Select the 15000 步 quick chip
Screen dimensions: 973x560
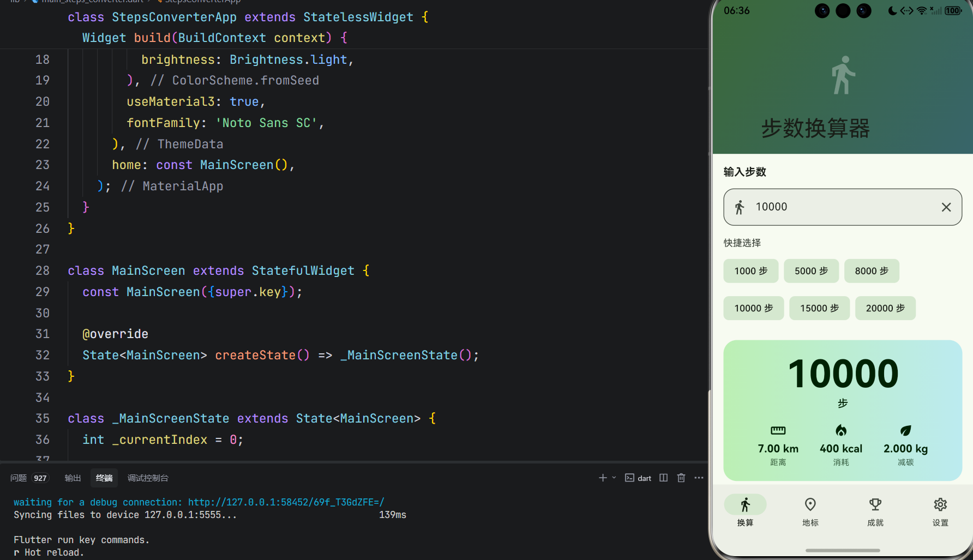[x=819, y=308]
